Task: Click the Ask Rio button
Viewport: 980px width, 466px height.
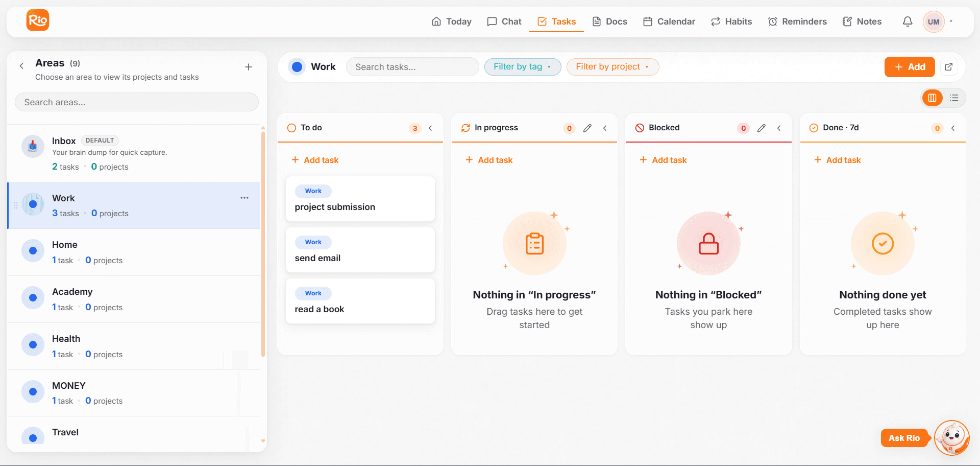Action: 904,438
